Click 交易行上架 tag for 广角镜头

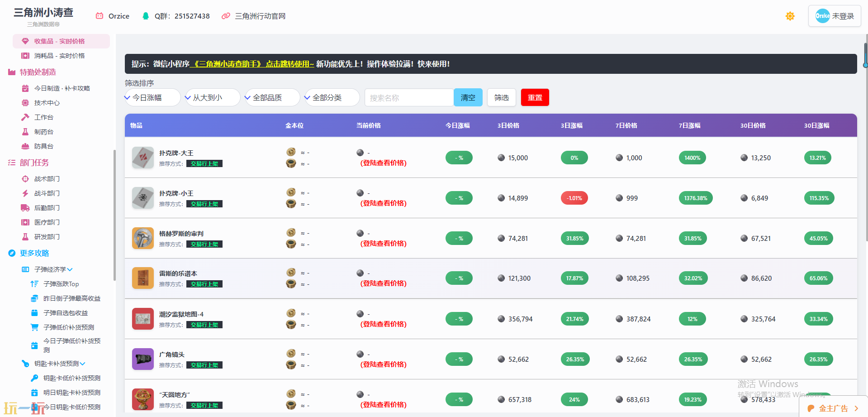pos(204,365)
